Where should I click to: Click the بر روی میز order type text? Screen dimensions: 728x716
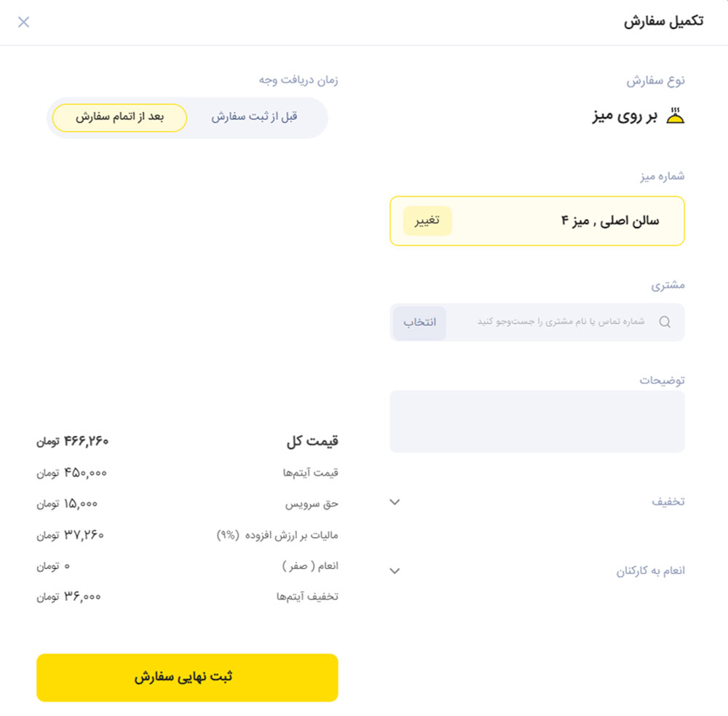[625, 116]
